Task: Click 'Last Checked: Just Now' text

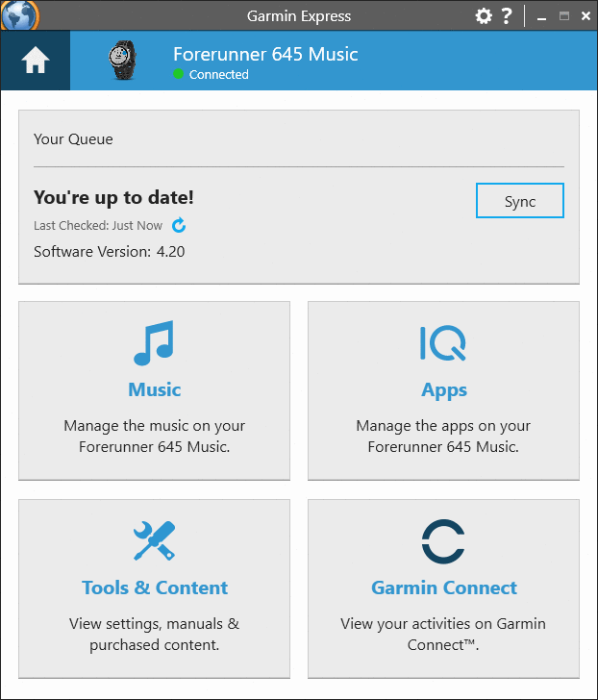Action: click(x=98, y=225)
